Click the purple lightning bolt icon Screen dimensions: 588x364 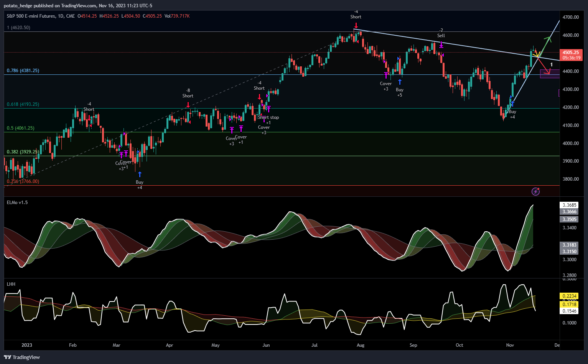coord(536,191)
